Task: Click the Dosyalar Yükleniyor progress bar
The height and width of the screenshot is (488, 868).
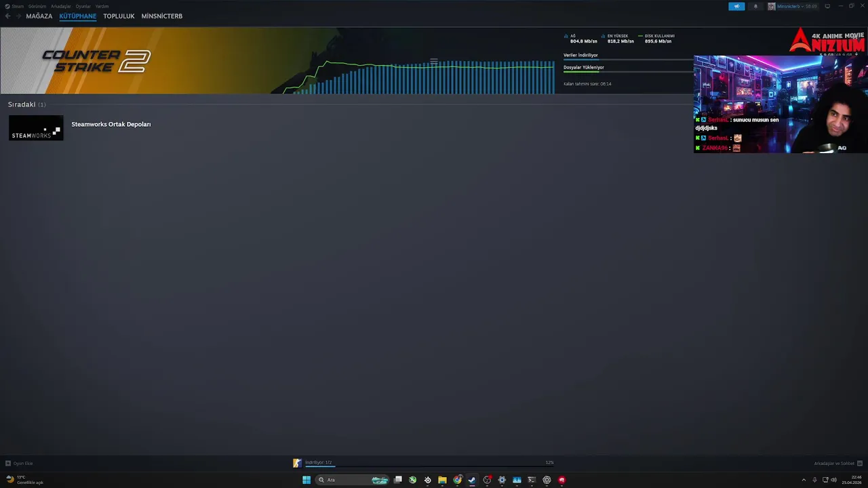Action: tap(629, 72)
